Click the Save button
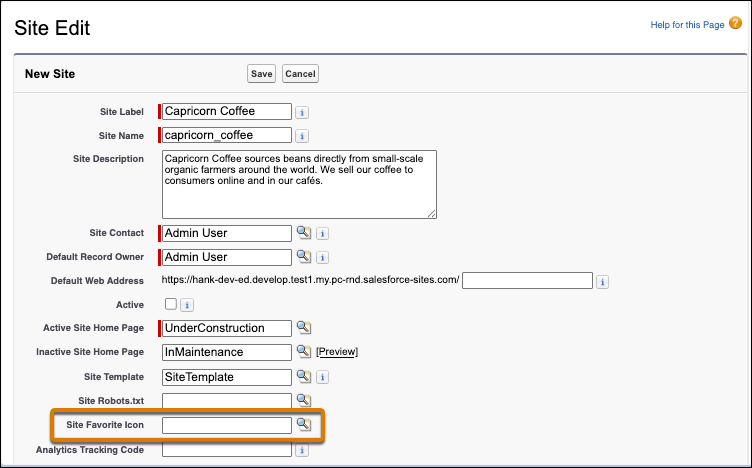 click(x=261, y=73)
